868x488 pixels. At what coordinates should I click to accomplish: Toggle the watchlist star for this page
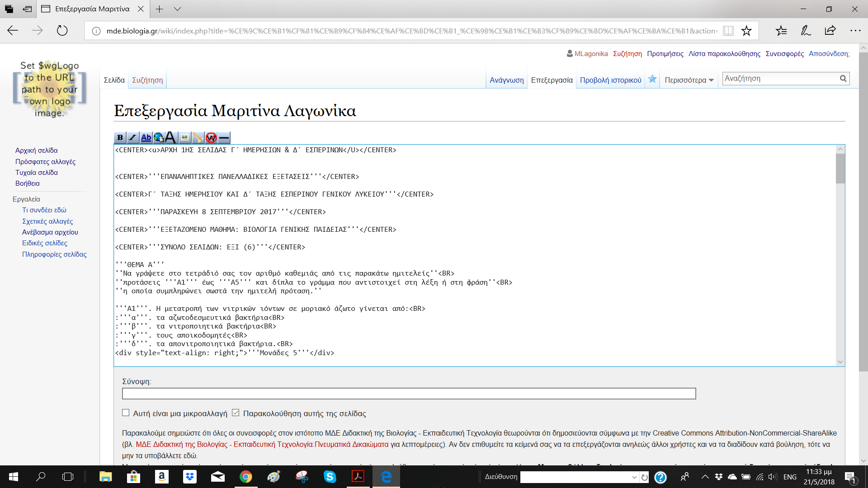652,79
